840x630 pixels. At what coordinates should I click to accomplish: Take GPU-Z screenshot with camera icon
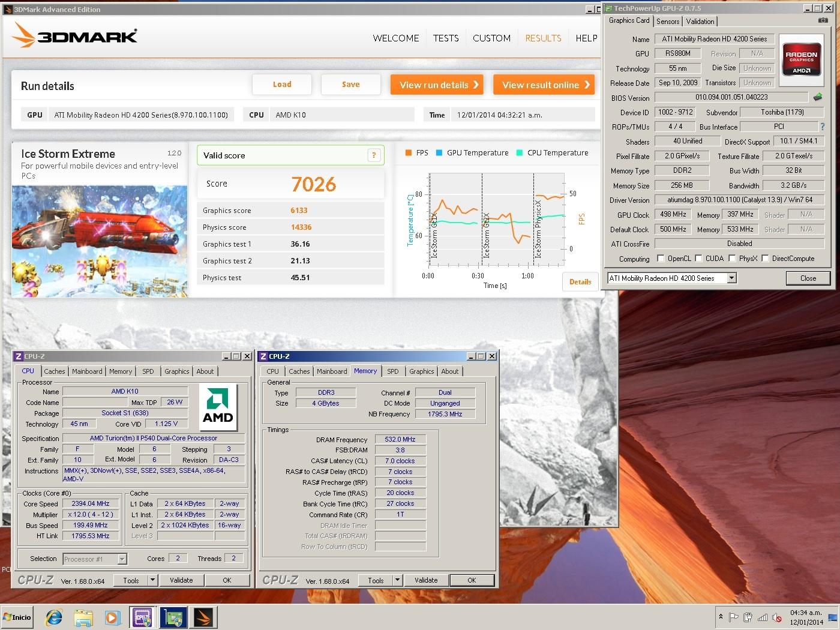point(822,20)
